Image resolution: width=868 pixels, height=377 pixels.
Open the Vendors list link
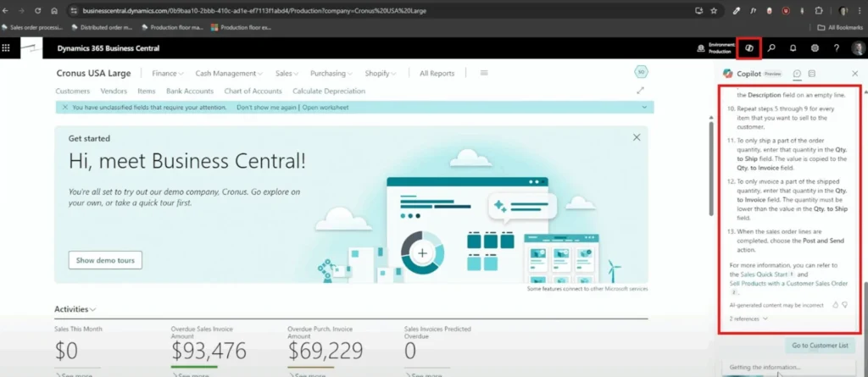click(114, 91)
